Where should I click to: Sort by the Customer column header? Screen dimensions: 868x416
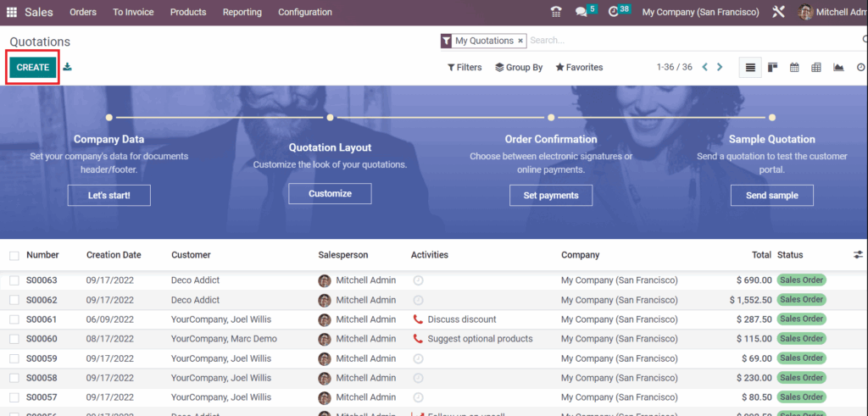[x=191, y=255]
